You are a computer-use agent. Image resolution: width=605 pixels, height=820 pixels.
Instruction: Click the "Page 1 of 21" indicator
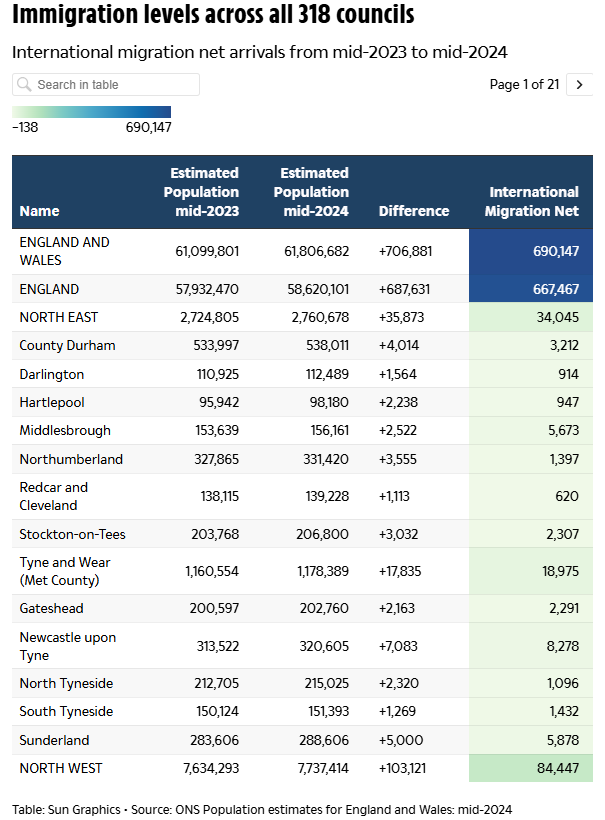click(524, 85)
